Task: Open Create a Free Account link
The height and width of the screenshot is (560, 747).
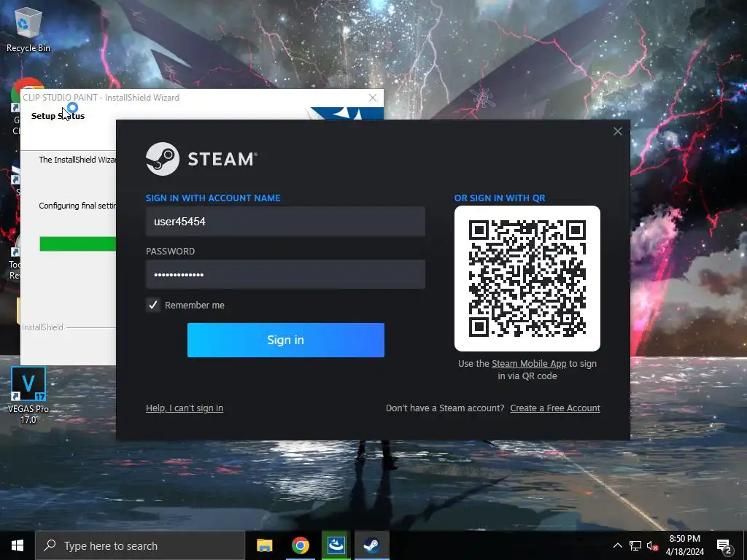Action: coord(555,408)
